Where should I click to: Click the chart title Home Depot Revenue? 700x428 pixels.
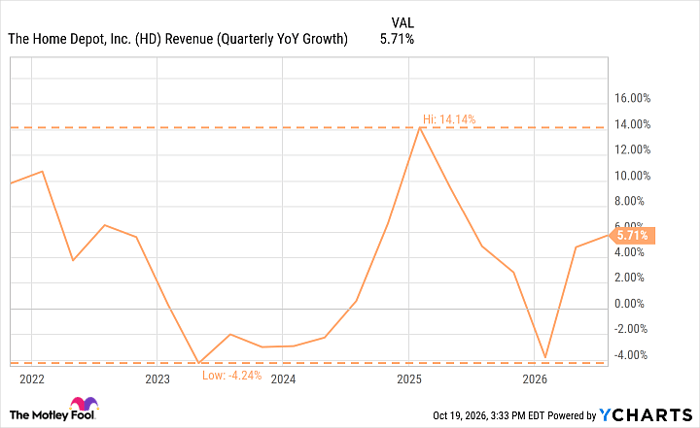pyautogui.click(x=178, y=39)
